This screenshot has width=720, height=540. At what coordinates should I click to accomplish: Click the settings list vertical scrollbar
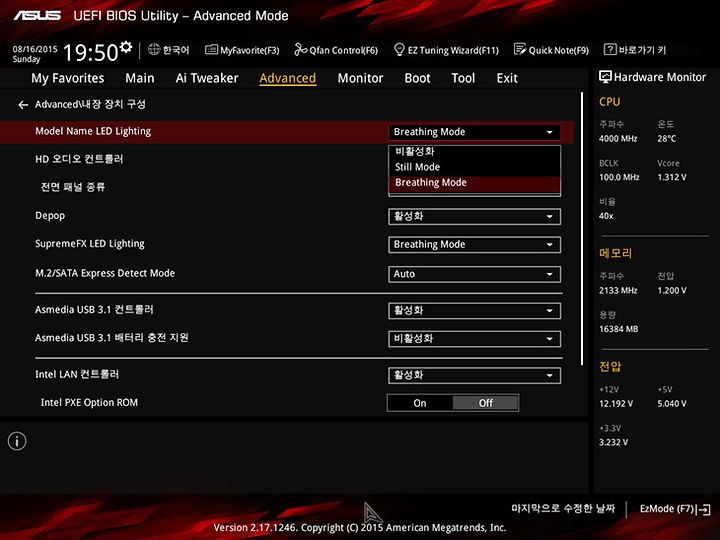582,229
